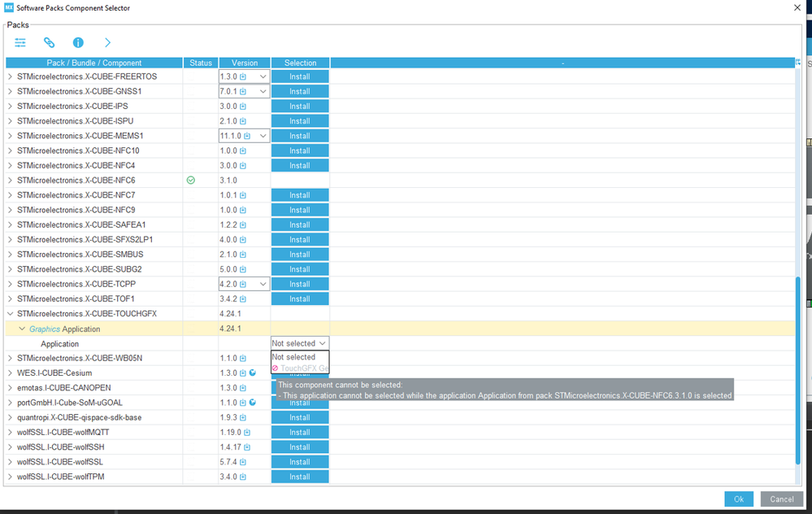Click version 4.24.1 of X-CUBE-TOUCHGFX
Image resolution: width=812 pixels, height=514 pixels.
click(231, 313)
